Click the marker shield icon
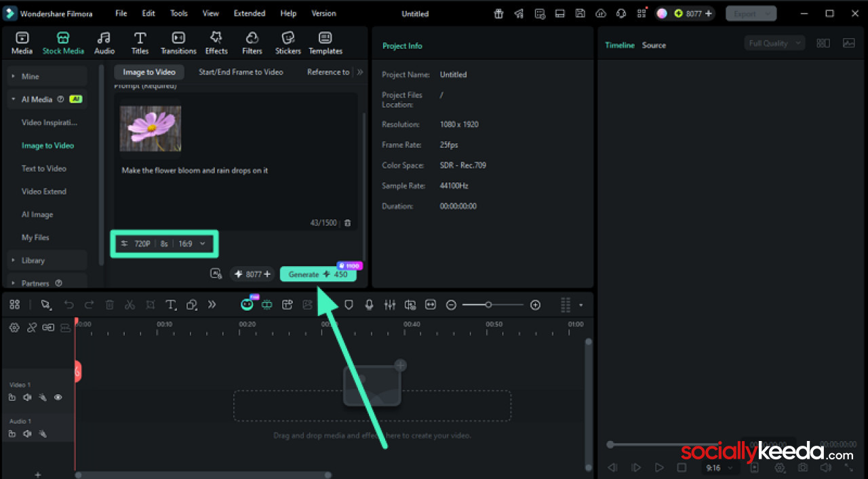This screenshot has height=479, width=868. click(349, 305)
